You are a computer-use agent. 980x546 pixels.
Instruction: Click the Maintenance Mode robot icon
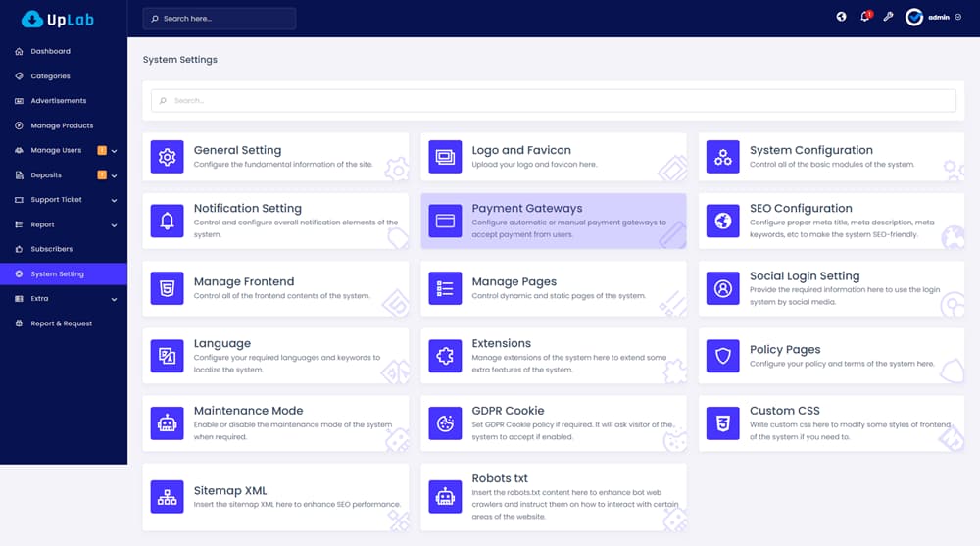point(167,423)
